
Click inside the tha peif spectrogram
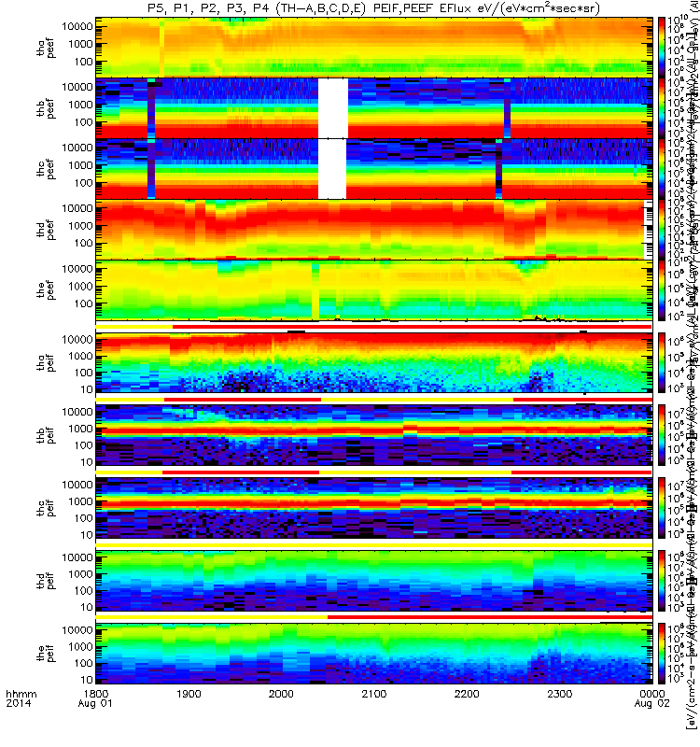(x=374, y=362)
